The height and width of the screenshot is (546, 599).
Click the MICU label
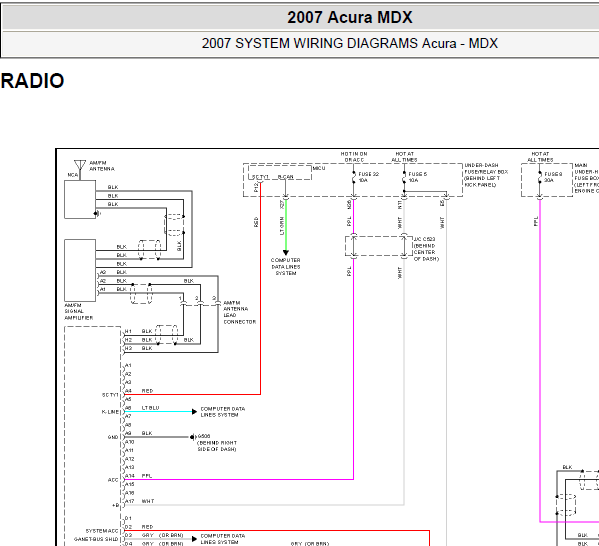point(319,168)
